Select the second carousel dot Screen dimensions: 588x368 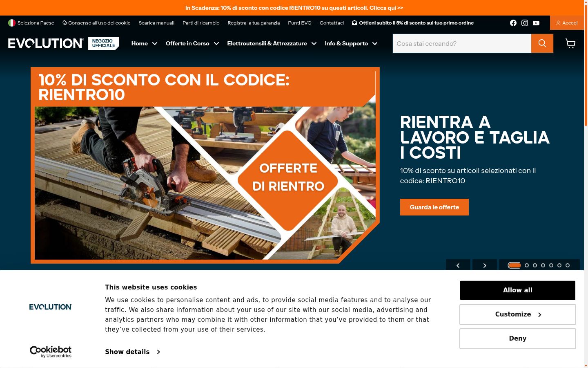(x=527, y=265)
